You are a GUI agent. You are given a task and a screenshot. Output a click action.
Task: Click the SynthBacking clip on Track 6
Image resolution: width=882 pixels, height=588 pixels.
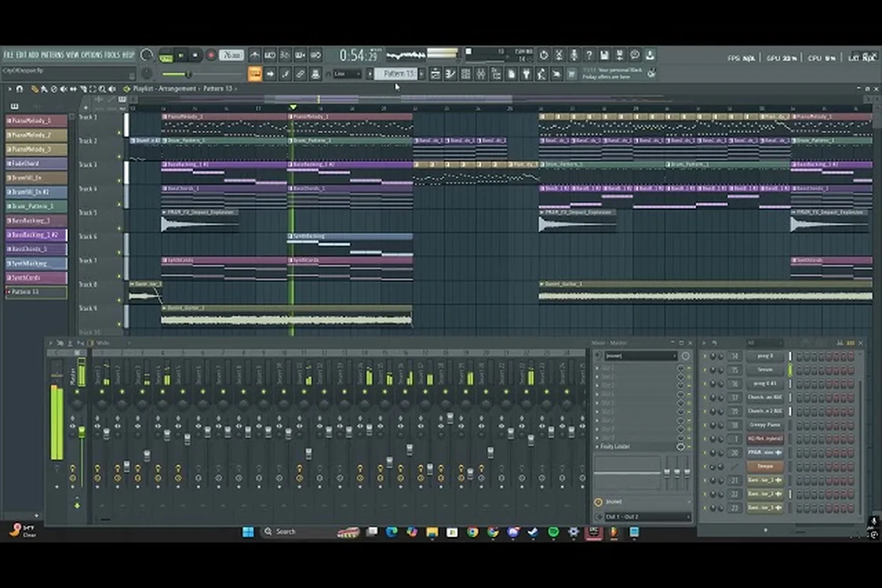coord(350,244)
